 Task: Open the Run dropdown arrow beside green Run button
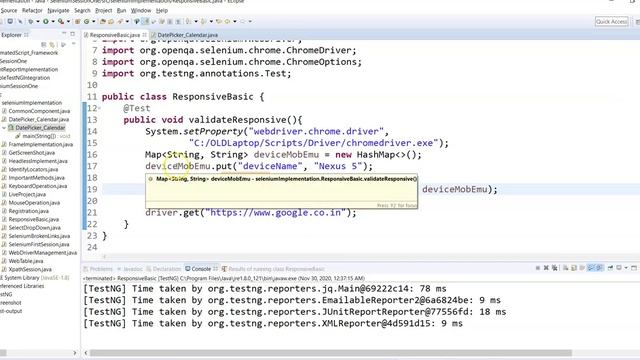click(x=53, y=21)
